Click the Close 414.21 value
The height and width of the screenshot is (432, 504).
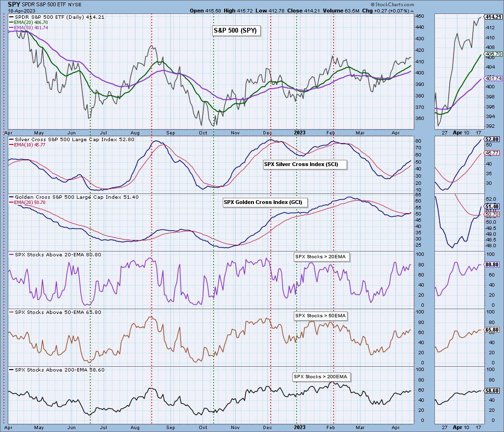(304, 11)
